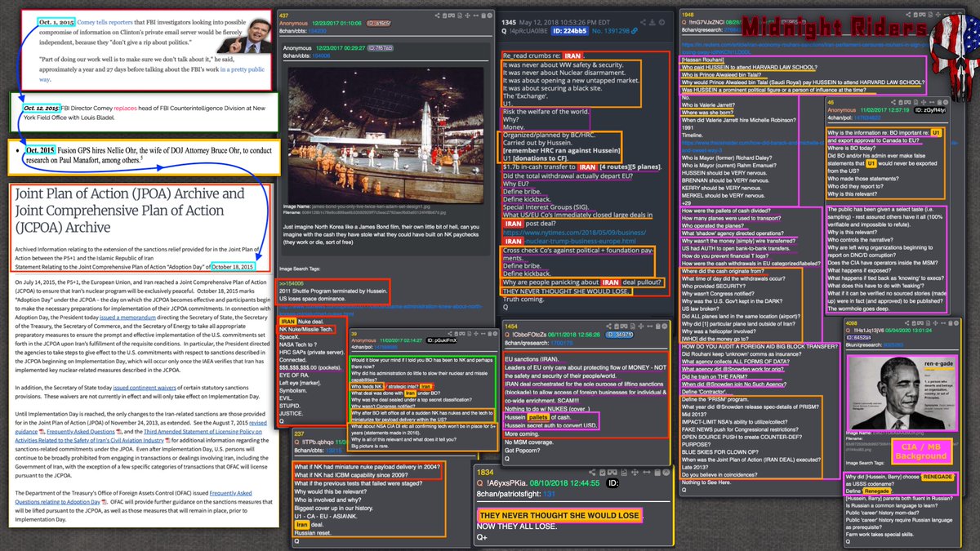Click the date "Oct. 12, 2015"
This screenshot has width=980, height=551.
[x=42, y=107]
